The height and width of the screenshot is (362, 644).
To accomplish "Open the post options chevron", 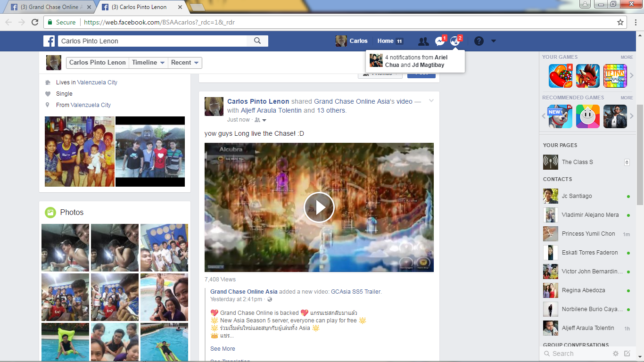I will pyautogui.click(x=431, y=101).
